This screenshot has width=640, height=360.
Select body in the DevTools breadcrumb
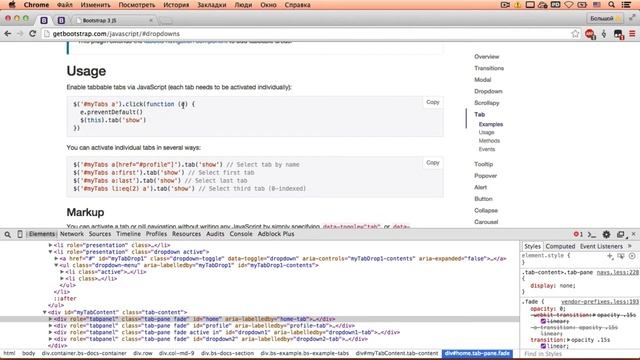click(x=29, y=353)
